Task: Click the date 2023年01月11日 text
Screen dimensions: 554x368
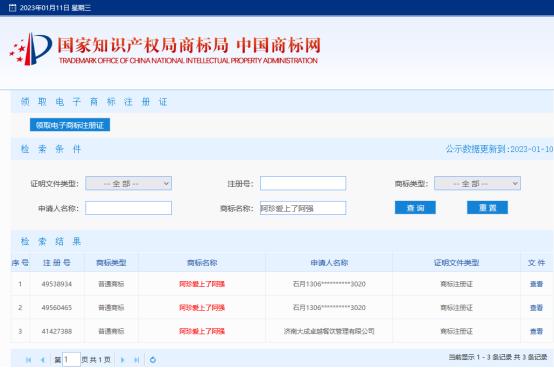Action: 45,7
